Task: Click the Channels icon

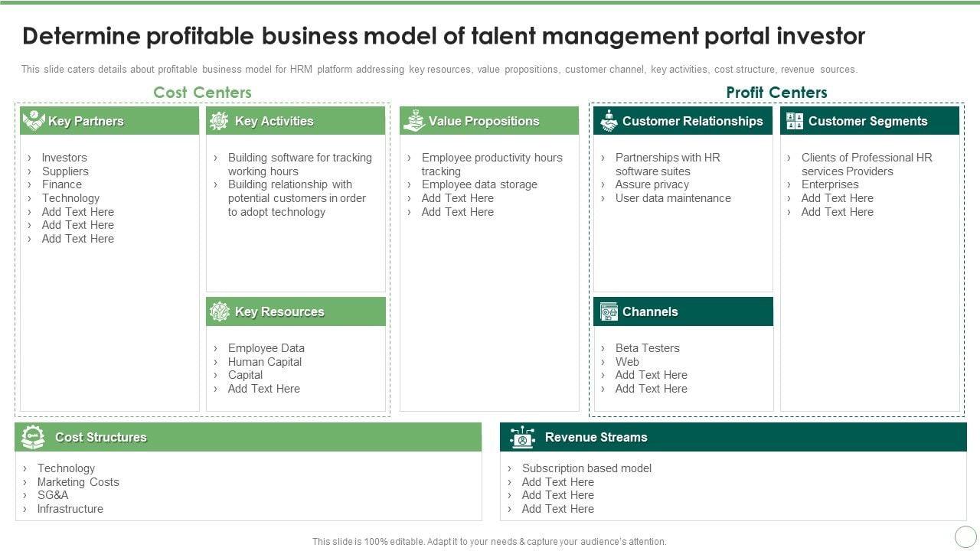Action: click(609, 311)
